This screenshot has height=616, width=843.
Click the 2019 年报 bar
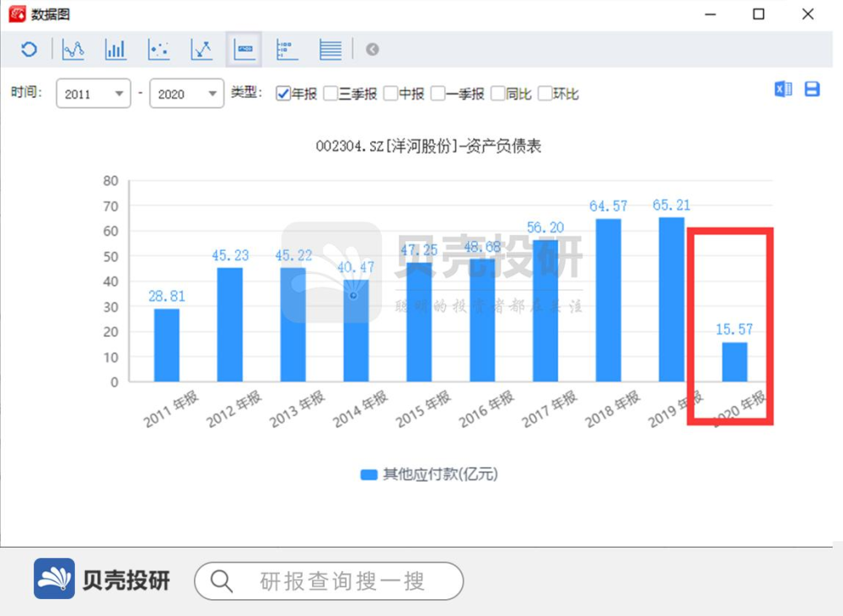coord(672,299)
